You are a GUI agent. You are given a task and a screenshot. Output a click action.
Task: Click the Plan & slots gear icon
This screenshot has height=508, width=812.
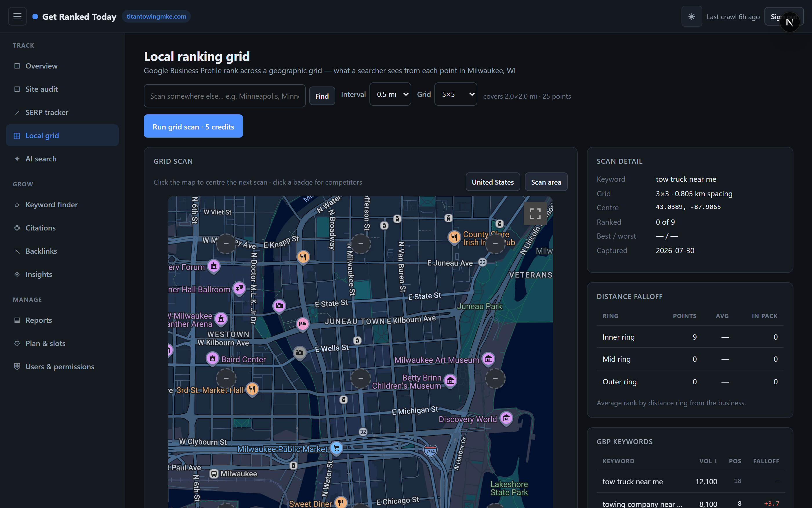pyautogui.click(x=17, y=343)
